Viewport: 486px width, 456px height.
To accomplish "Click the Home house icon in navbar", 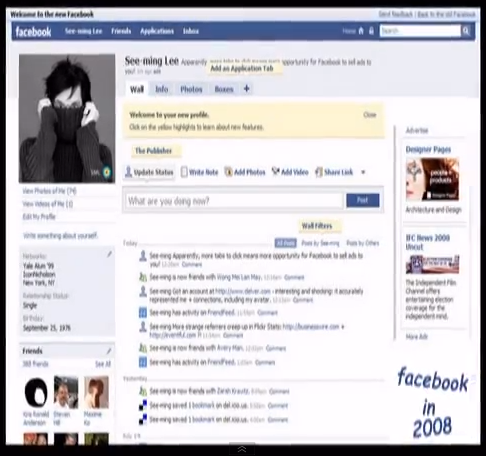I will tap(361, 31).
